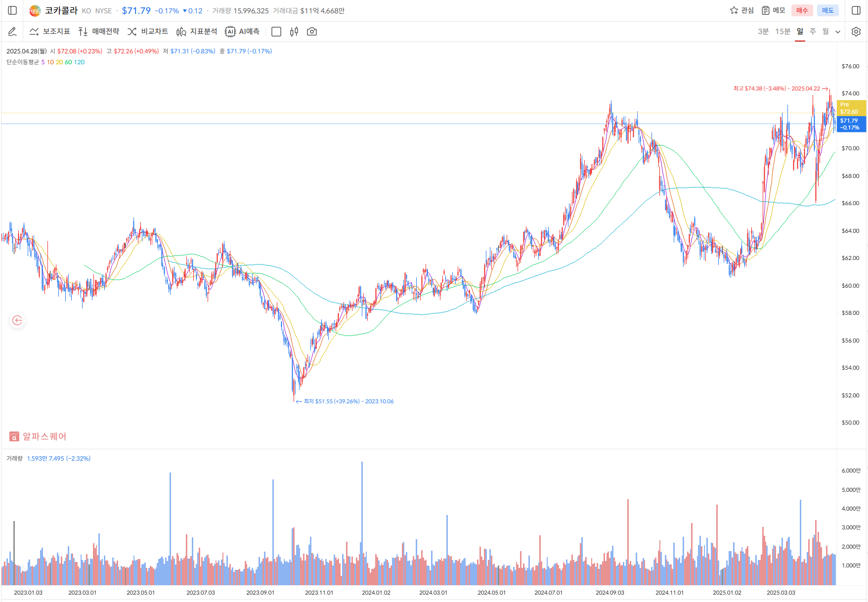Switch to 3분 interval
The height and width of the screenshot is (602, 868).
763,32
